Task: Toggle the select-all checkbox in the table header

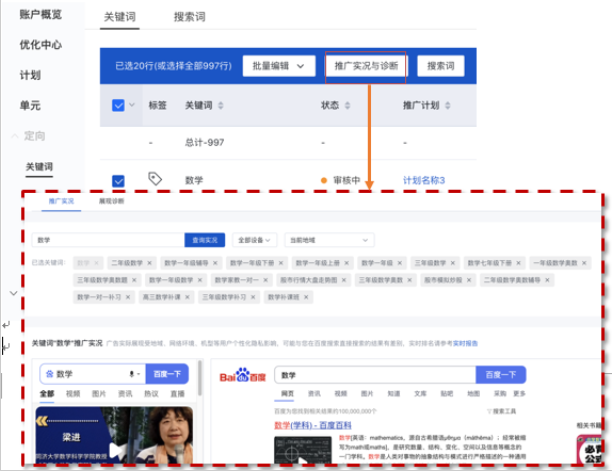Action: click(x=118, y=105)
